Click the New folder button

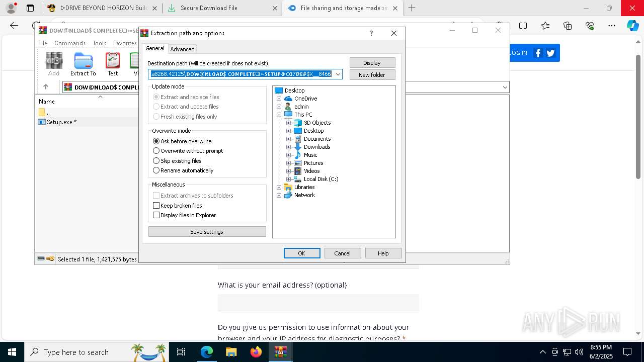click(372, 75)
